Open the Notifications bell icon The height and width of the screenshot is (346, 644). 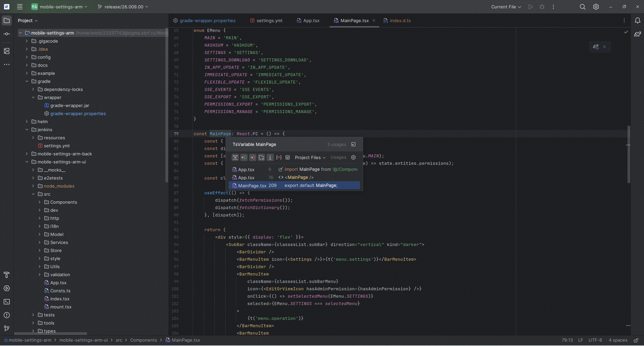pyautogui.click(x=637, y=20)
